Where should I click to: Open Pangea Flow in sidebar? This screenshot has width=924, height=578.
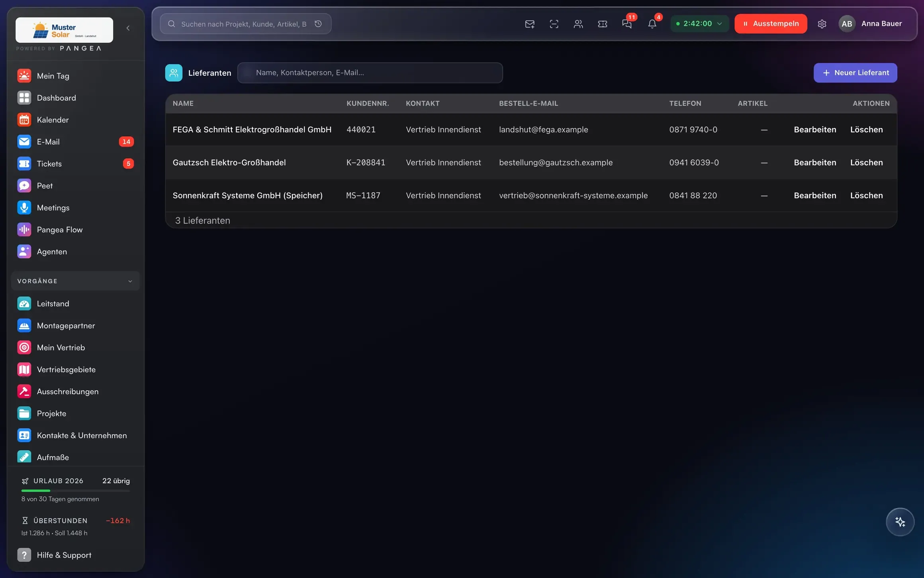pyautogui.click(x=75, y=230)
